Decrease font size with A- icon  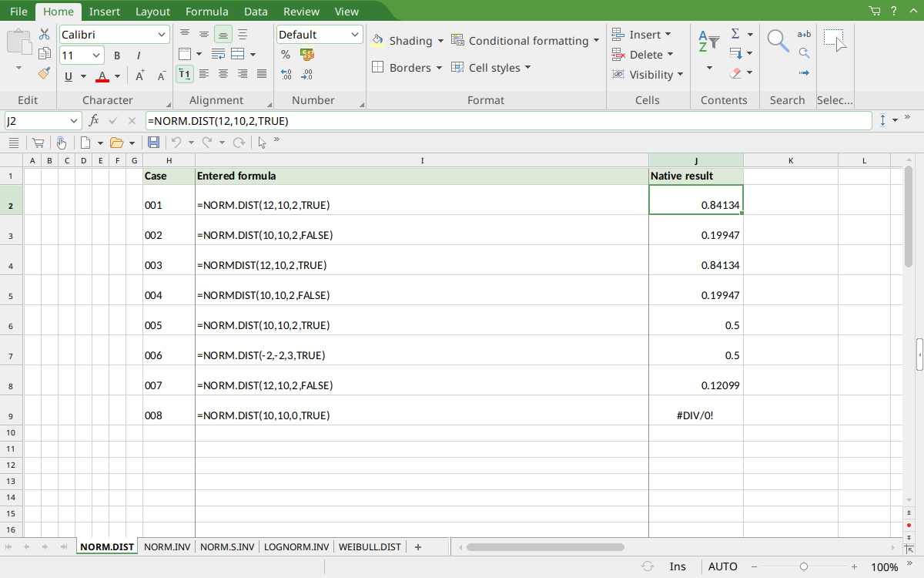(x=162, y=76)
